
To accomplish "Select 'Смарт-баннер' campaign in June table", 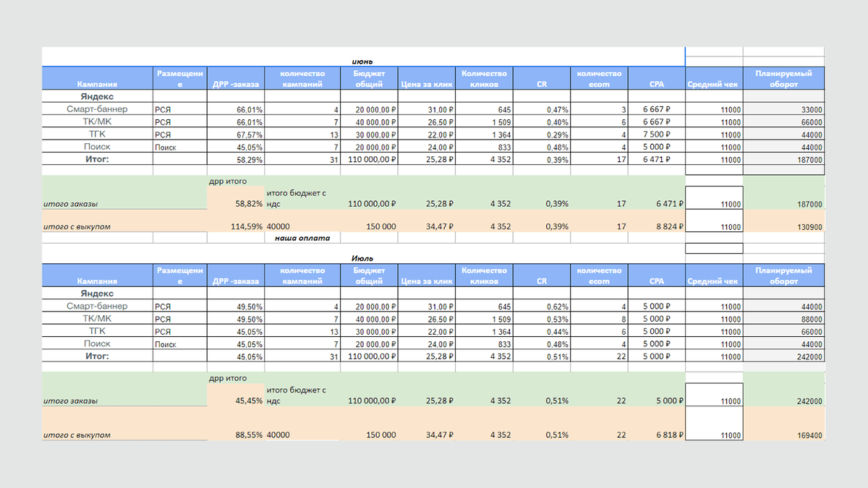I will pos(97,109).
